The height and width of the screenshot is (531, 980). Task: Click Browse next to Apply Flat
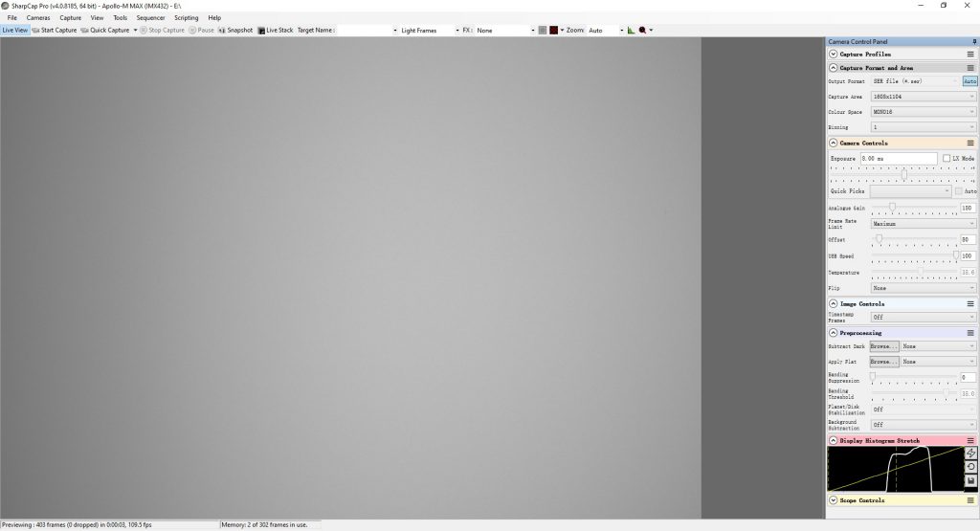coord(883,362)
